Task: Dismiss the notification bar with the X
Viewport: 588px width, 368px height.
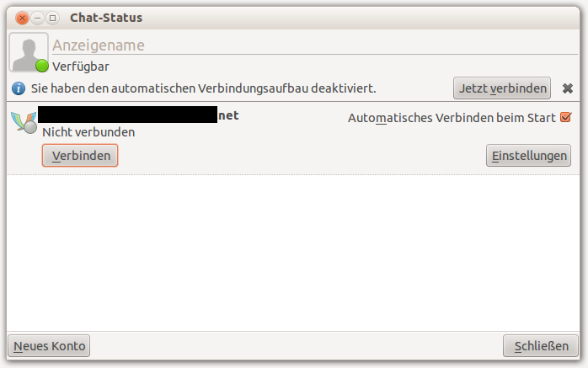Action: [x=568, y=88]
